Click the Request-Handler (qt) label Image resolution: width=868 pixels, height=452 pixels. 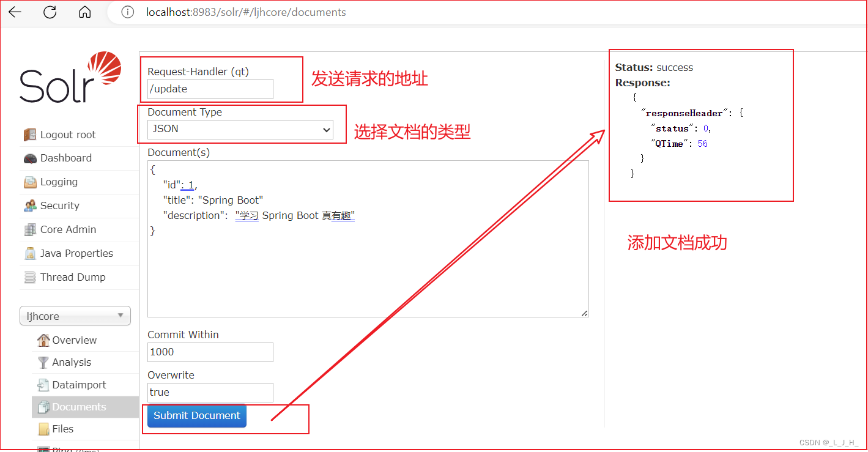coord(198,72)
